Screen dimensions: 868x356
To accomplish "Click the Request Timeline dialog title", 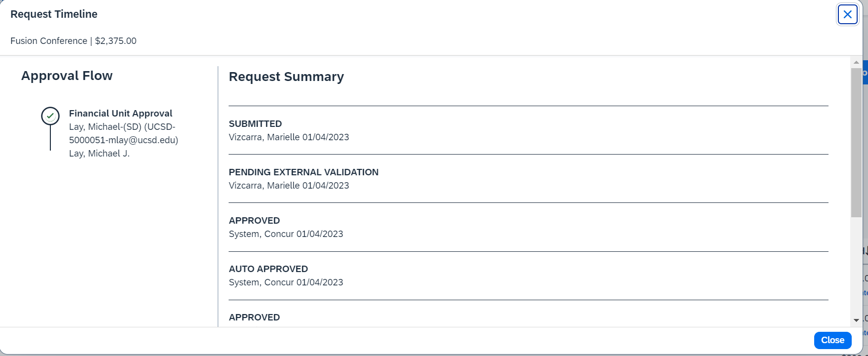I will click(x=54, y=14).
